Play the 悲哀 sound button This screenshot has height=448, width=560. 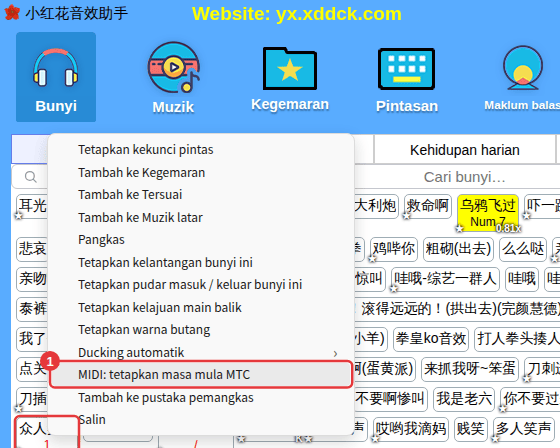(32, 248)
